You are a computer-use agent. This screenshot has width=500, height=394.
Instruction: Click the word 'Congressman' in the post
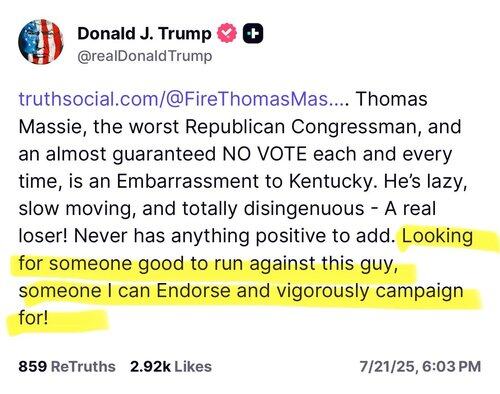point(355,127)
